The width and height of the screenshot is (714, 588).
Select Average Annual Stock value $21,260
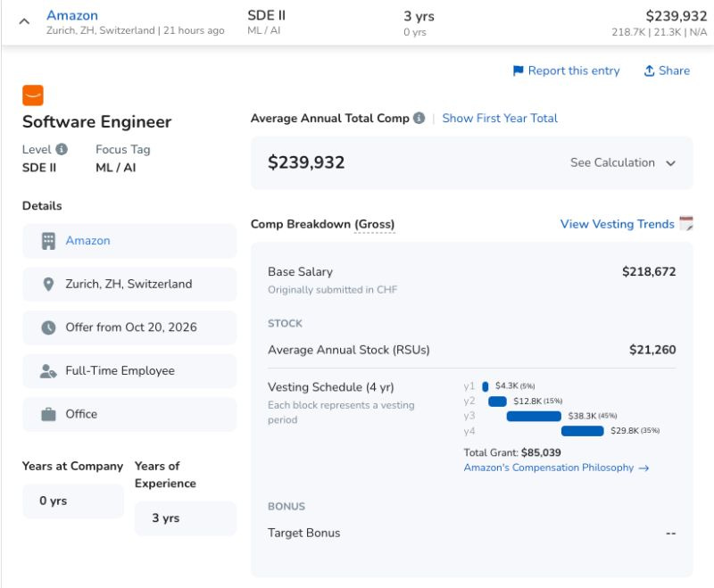tap(652, 350)
